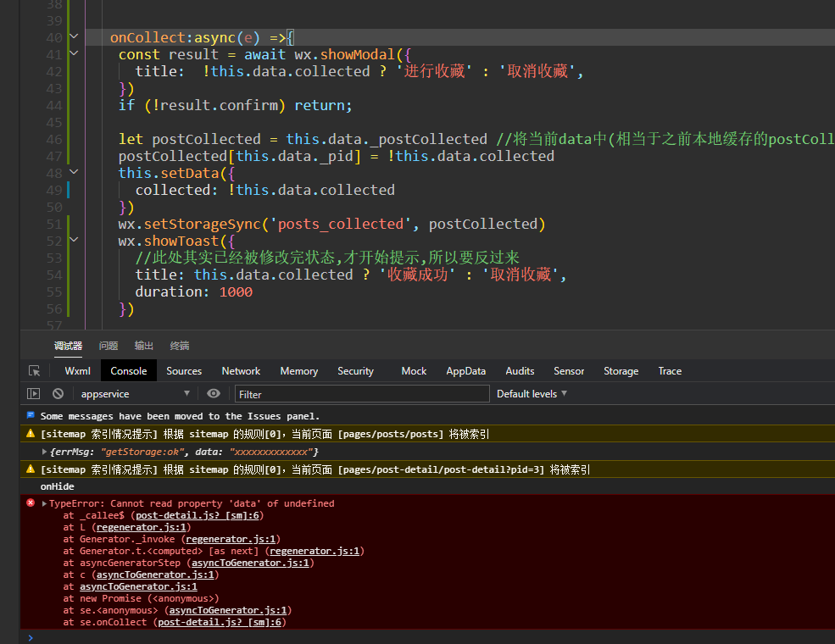Image resolution: width=835 pixels, height=644 pixels.
Task: Click the eye live expression icon
Action: (x=214, y=394)
